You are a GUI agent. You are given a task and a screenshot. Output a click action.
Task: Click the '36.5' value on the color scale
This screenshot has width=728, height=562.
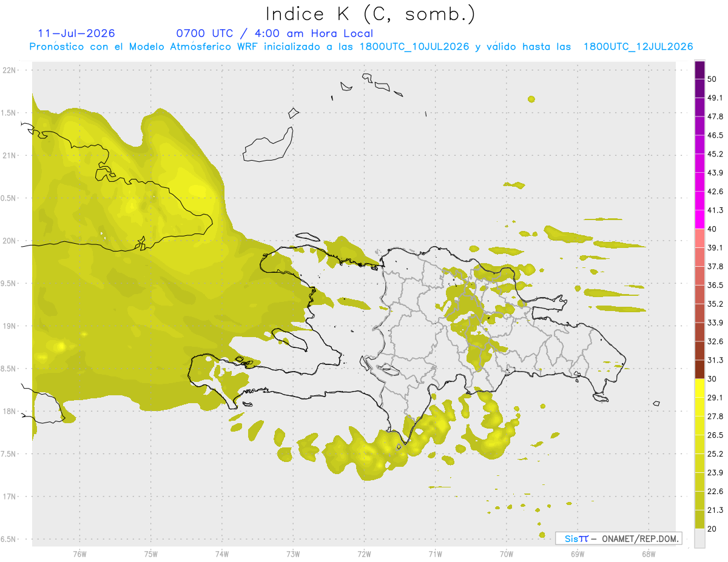tap(715, 285)
